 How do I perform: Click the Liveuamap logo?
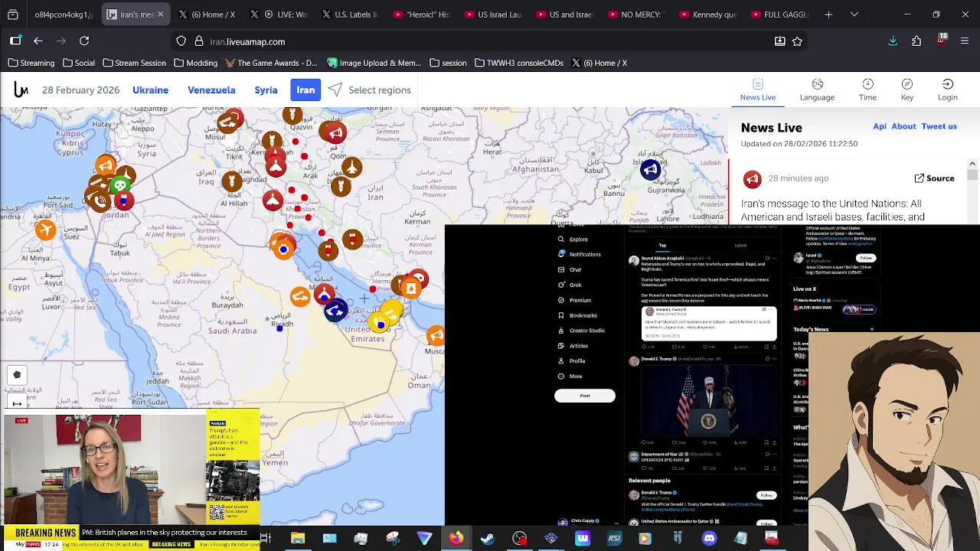coord(21,90)
